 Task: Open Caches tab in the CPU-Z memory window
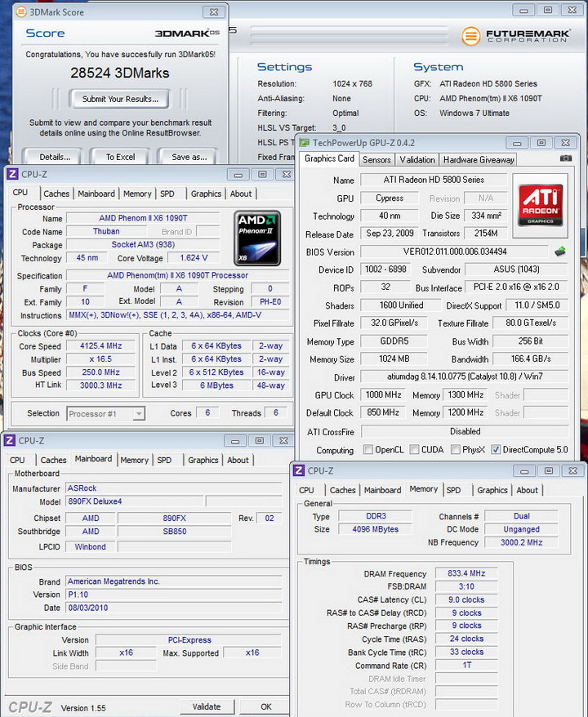342,490
